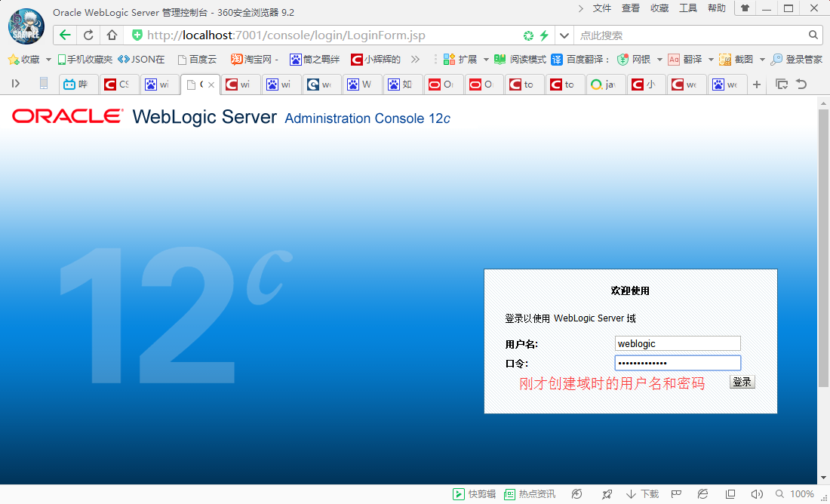Image resolution: width=830 pixels, height=504 pixels.
Task: Open the 文件 menu
Action: click(x=602, y=8)
